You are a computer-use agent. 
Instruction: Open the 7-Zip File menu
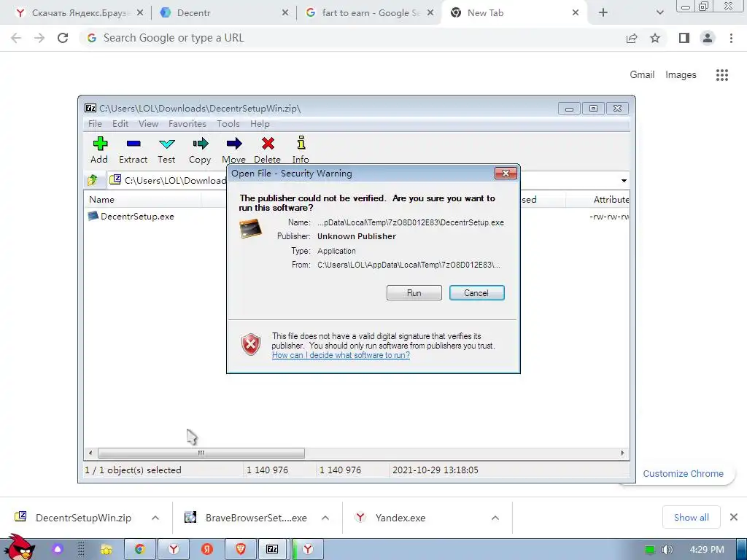coord(95,124)
